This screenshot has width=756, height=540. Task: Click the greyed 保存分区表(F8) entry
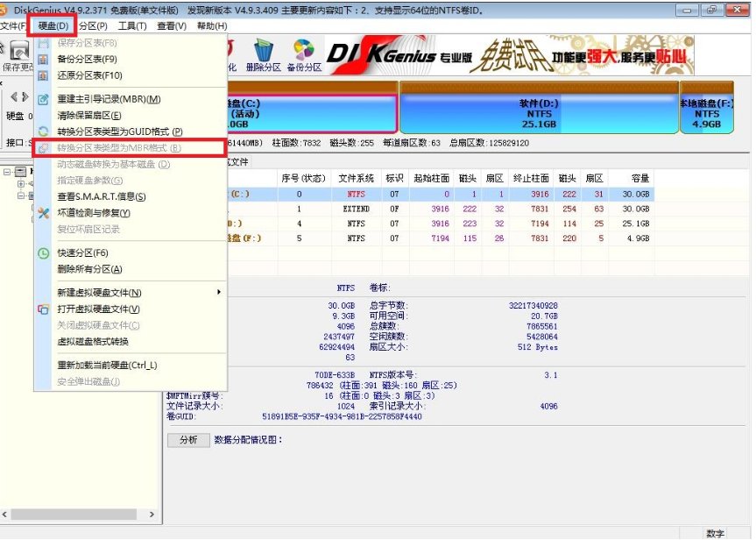click(x=131, y=44)
